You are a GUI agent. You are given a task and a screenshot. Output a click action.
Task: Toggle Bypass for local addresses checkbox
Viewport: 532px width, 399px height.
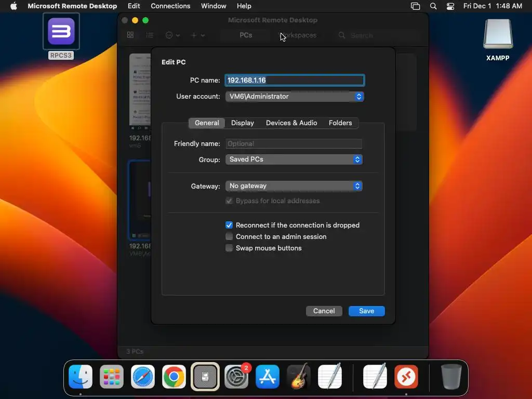tap(229, 201)
